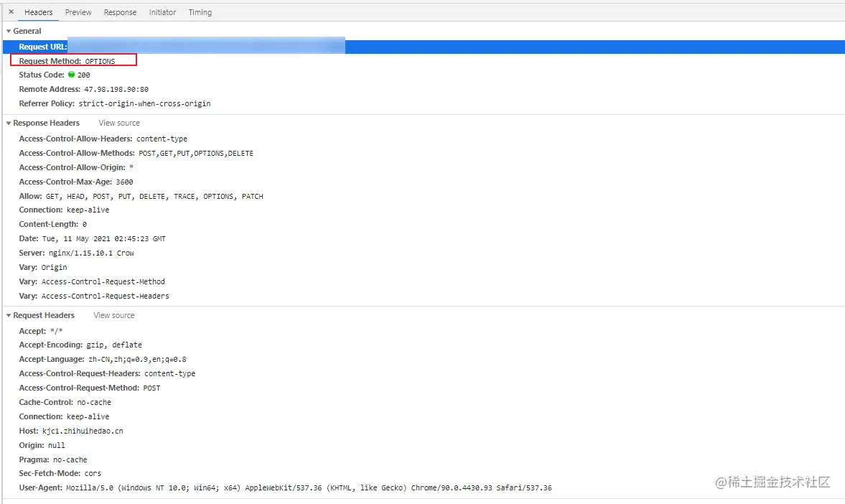Select the request Connection keep-alive row
The width and height of the screenshot is (845, 504).
[64, 416]
